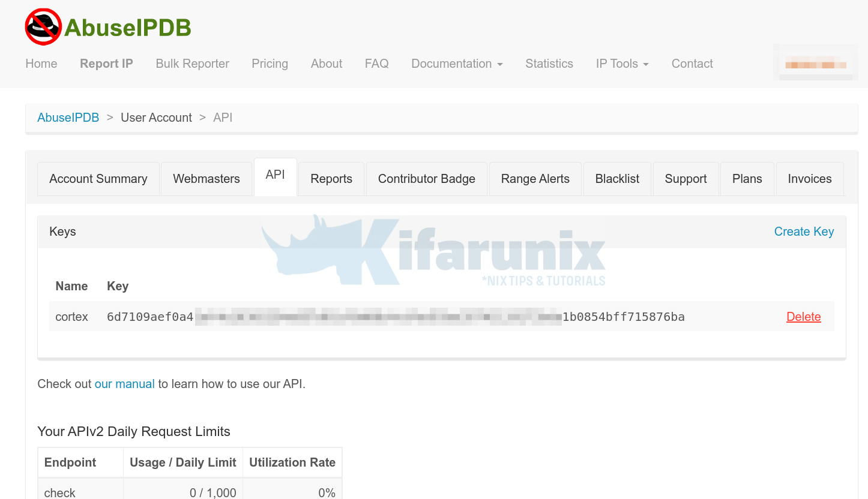Viewport: 868px width, 499px height.
Task: Go to the Contact page
Action: (x=692, y=64)
